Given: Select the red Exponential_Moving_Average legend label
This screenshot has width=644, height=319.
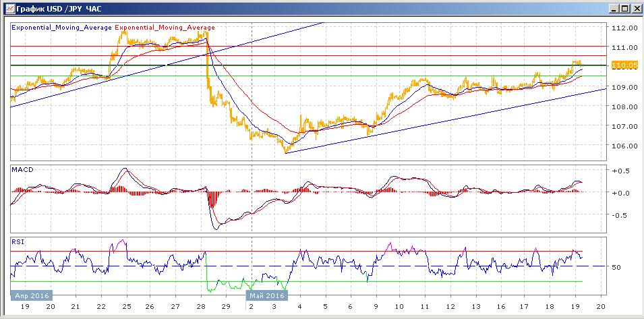Looking at the screenshot, I should click(x=165, y=28).
